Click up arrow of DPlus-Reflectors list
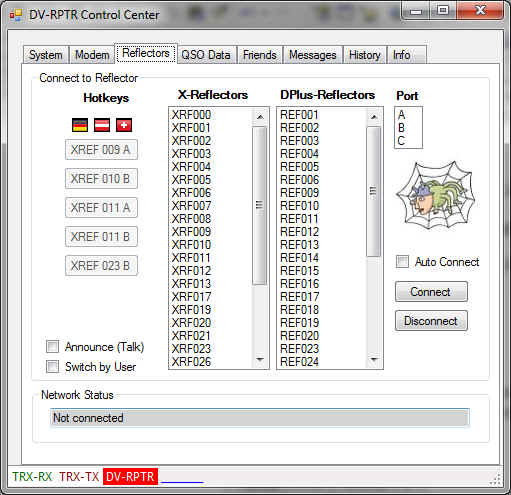This screenshot has width=511, height=495. tap(374, 117)
